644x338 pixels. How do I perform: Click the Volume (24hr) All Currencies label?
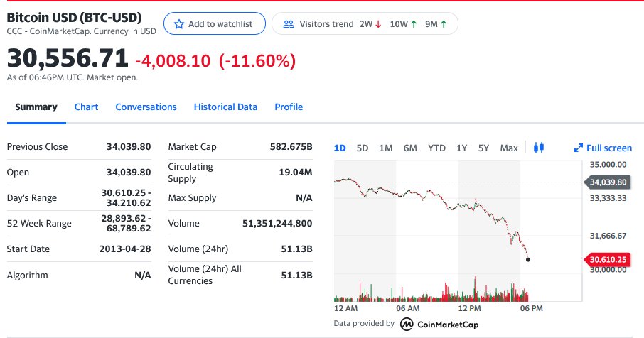[x=205, y=275]
